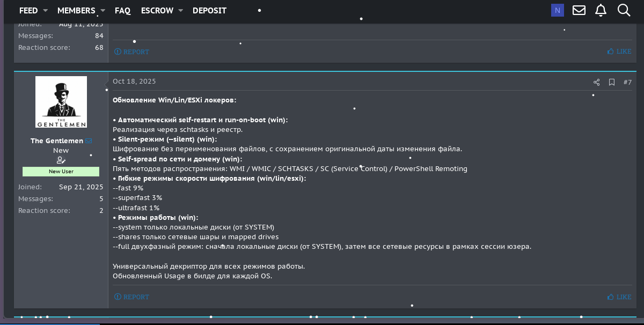Go to the DEPOSIT menu item
This screenshot has height=325, width=644.
click(x=209, y=11)
